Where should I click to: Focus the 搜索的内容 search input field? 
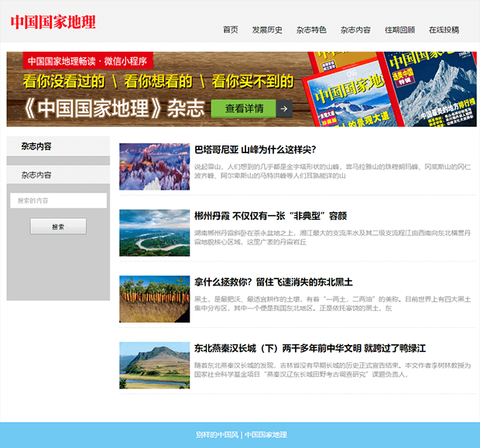[58, 200]
